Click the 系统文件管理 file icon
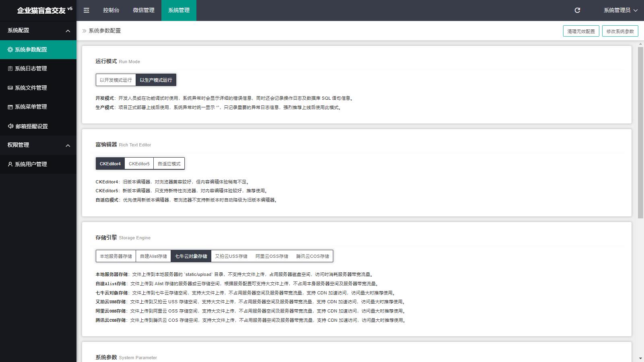This screenshot has width=644, height=362. (10, 88)
